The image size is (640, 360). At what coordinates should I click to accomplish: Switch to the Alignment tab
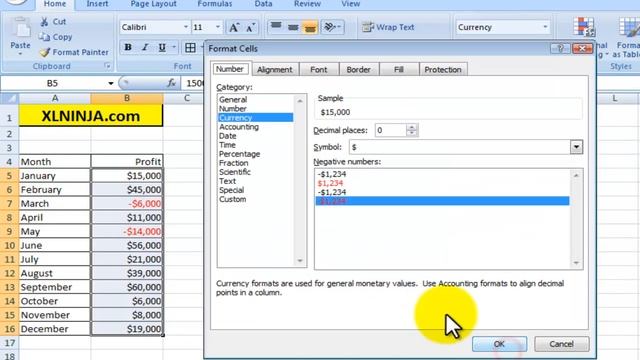(275, 69)
